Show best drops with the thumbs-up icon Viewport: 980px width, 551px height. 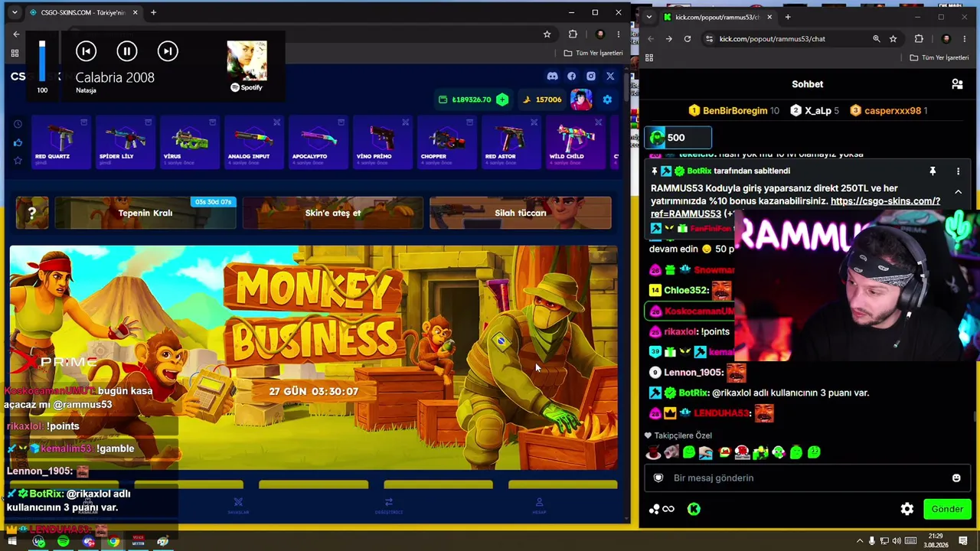[18, 142]
